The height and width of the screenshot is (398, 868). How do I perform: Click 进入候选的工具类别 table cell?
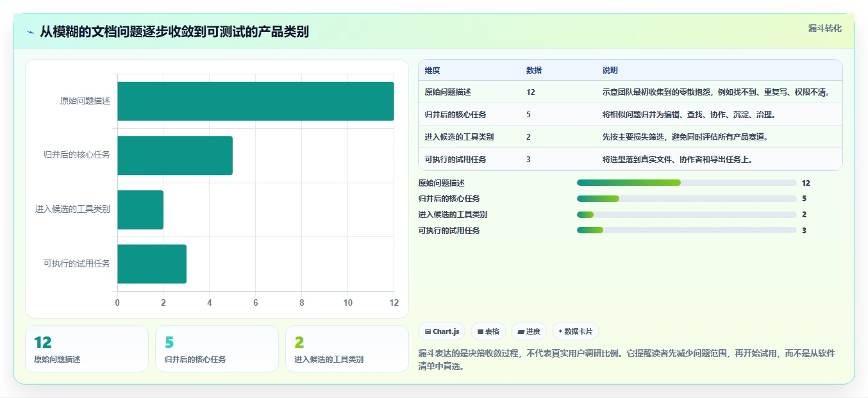click(x=459, y=137)
